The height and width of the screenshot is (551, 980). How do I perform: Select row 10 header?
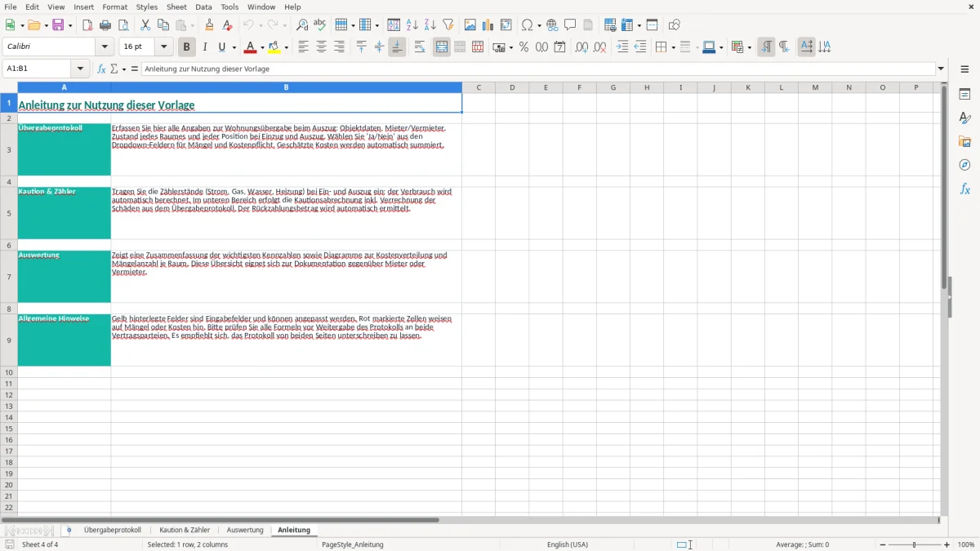click(9, 372)
